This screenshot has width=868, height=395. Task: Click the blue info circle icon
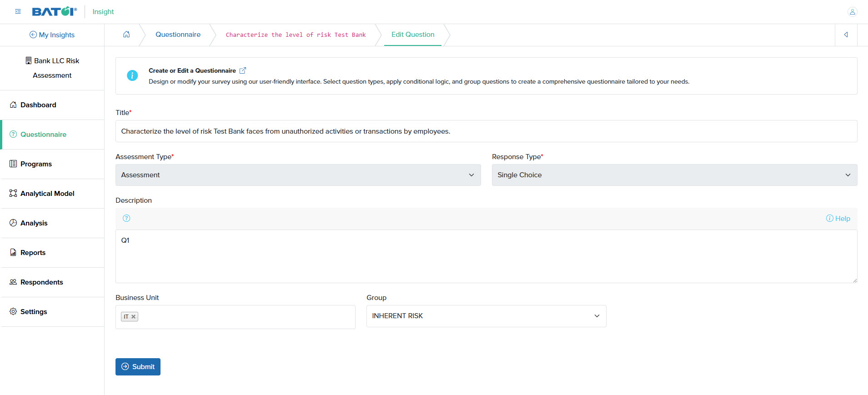[132, 75]
